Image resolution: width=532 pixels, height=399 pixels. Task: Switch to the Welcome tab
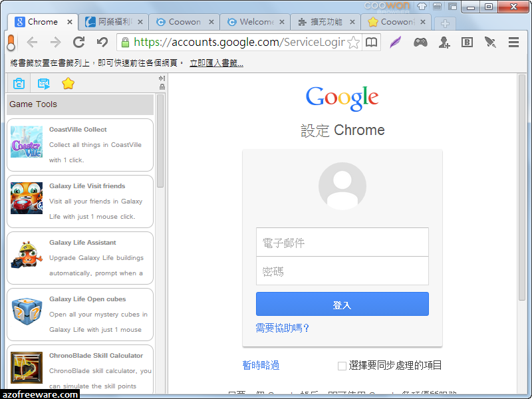(x=255, y=22)
